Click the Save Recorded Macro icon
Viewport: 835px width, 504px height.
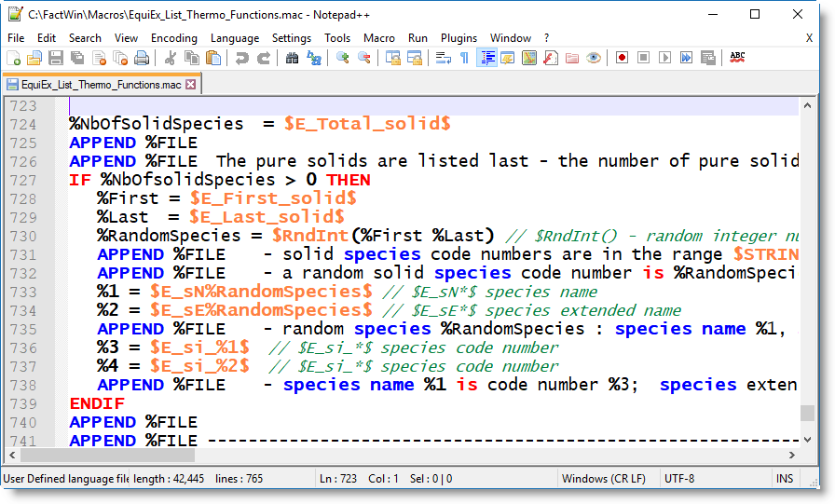click(707, 58)
